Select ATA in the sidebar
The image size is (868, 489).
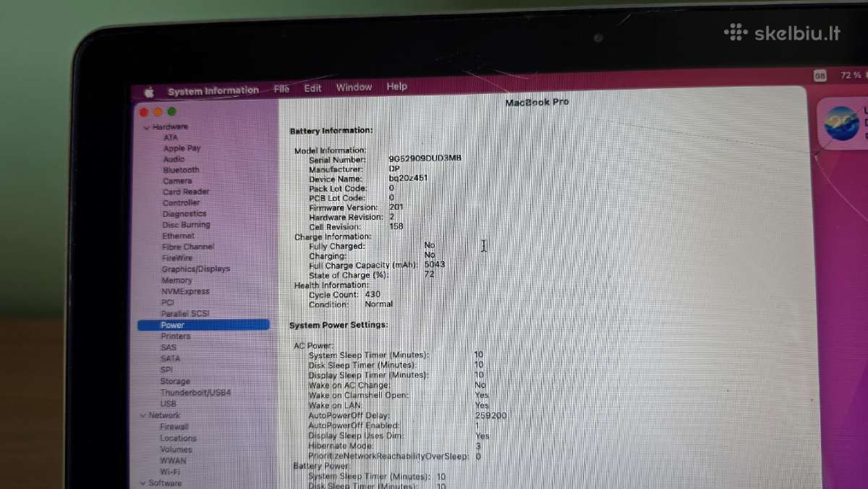[170, 137]
